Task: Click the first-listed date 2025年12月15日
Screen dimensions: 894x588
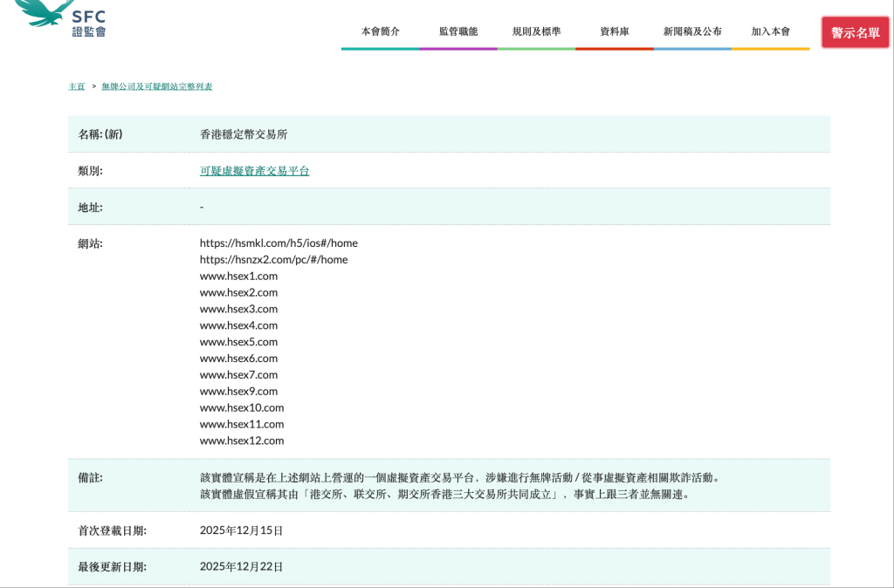Action: pyautogui.click(x=241, y=530)
